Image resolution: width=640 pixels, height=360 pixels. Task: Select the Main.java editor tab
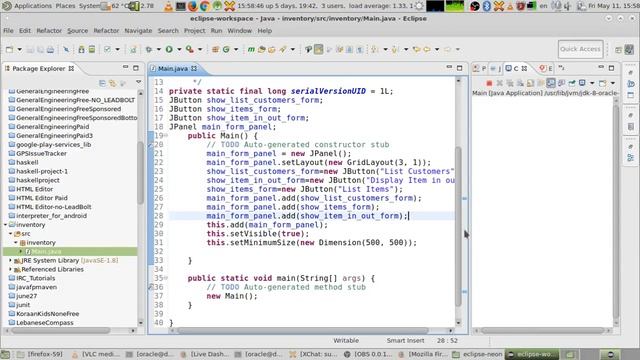click(173, 69)
